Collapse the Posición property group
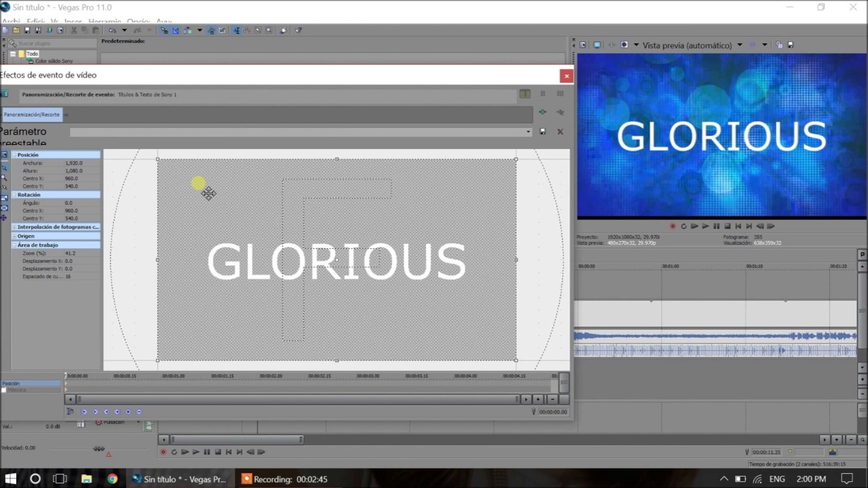This screenshot has width=868, height=488. (x=14, y=155)
